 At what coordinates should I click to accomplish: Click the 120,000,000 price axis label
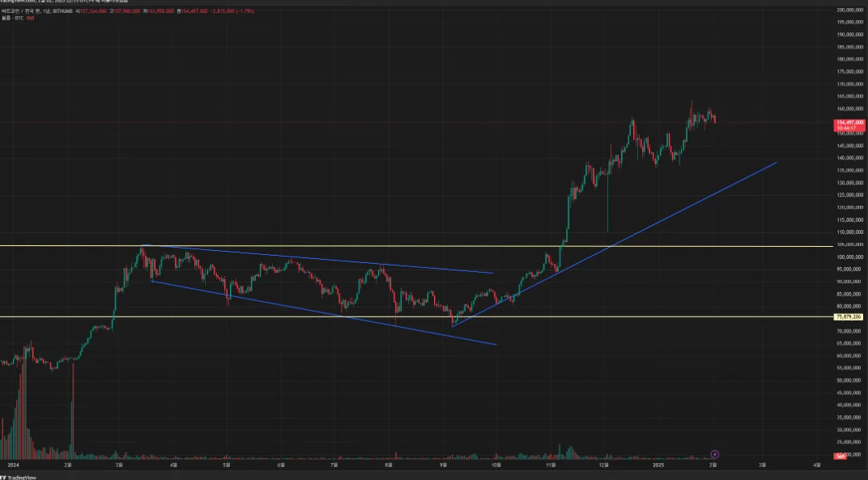[850, 207]
